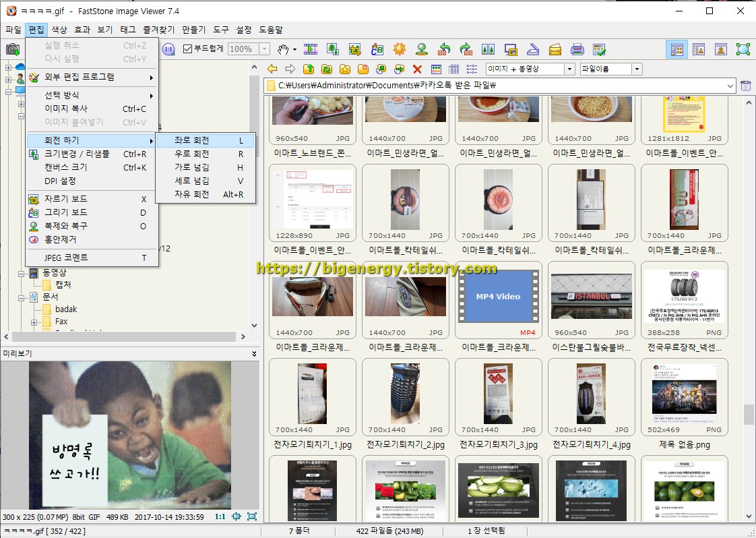Select 우로 회전 from submenu

tap(206, 154)
